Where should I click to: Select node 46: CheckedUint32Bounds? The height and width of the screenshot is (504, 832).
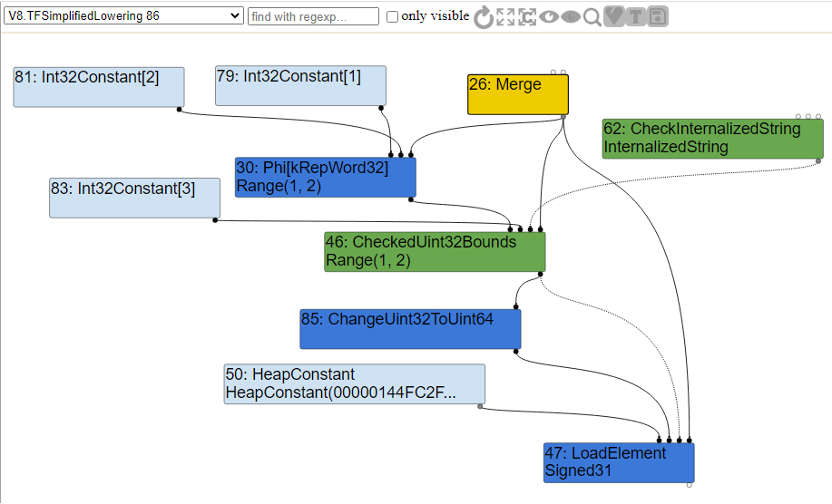tap(435, 252)
